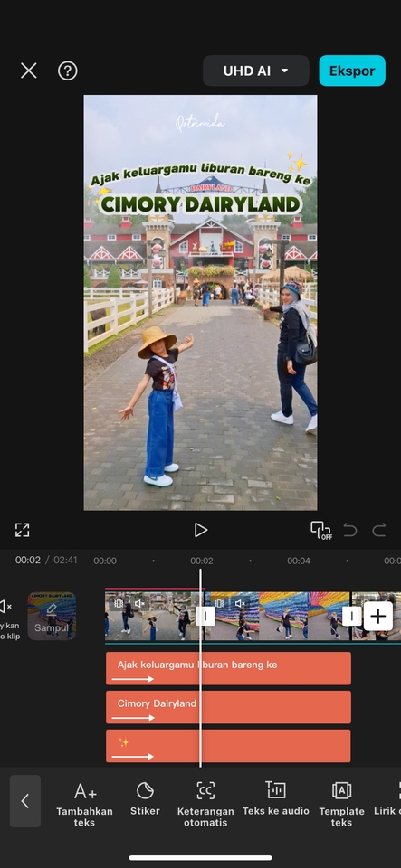This screenshot has width=401, height=868.
Task: Select the colorful wall video clip
Action: 277,616
